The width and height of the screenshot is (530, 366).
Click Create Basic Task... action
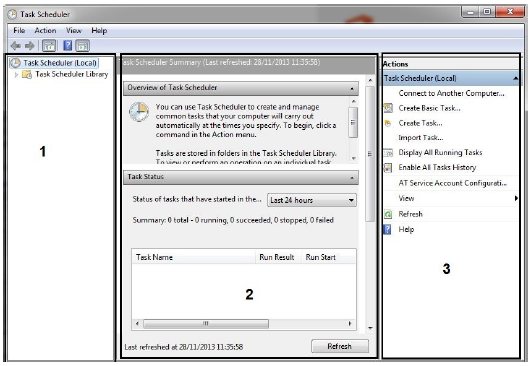pyautogui.click(x=429, y=108)
